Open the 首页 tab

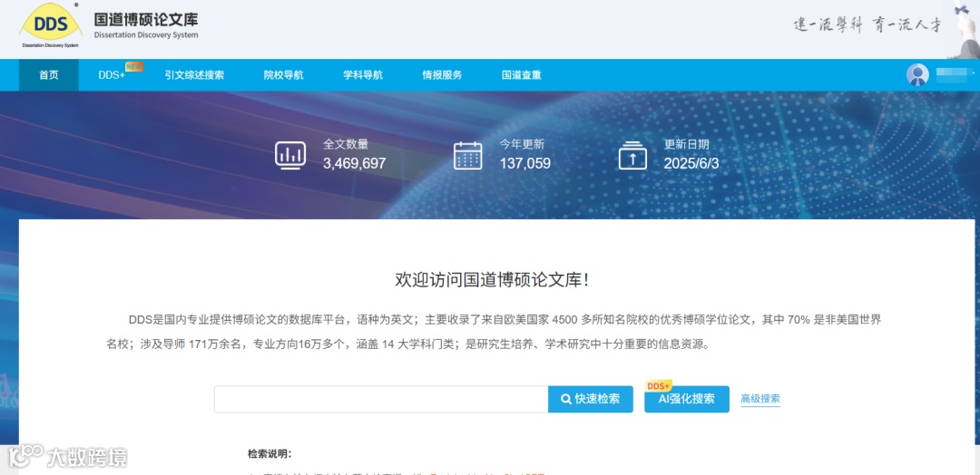49,75
